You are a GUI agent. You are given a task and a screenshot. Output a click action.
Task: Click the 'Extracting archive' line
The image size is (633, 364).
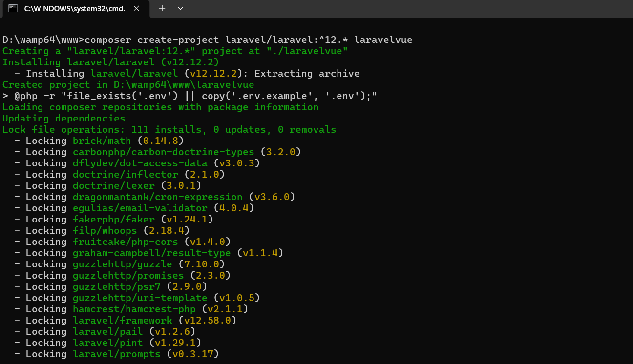(x=187, y=74)
